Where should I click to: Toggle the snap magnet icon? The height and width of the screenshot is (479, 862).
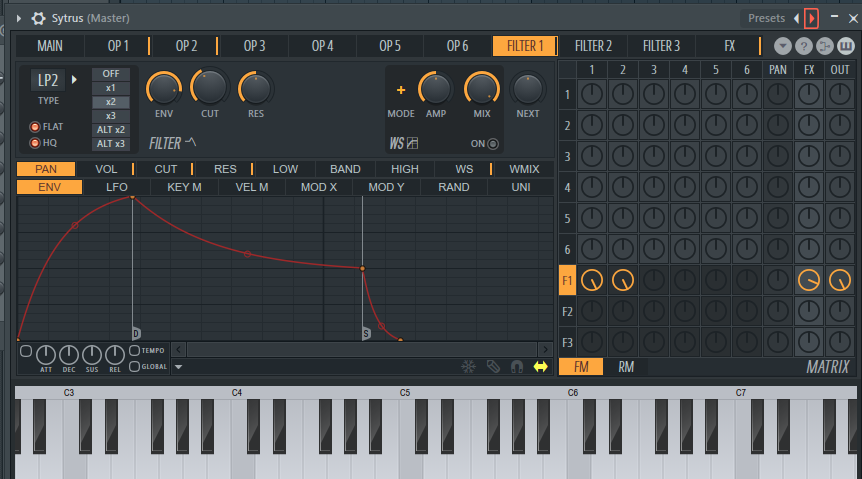coord(517,367)
